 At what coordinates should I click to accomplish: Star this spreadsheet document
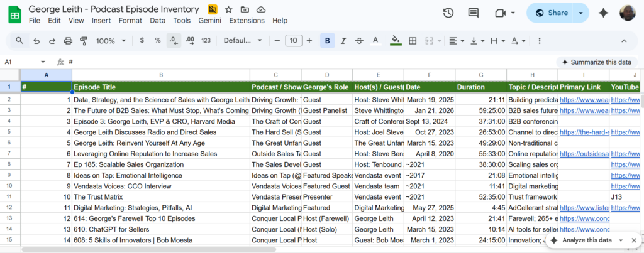coord(228,9)
